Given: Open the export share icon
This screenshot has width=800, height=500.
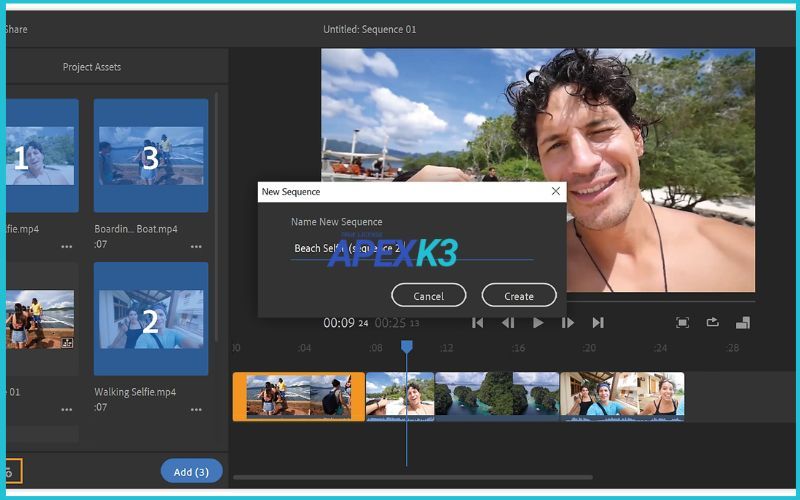Looking at the screenshot, I should pyautogui.click(x=712, y=322).
